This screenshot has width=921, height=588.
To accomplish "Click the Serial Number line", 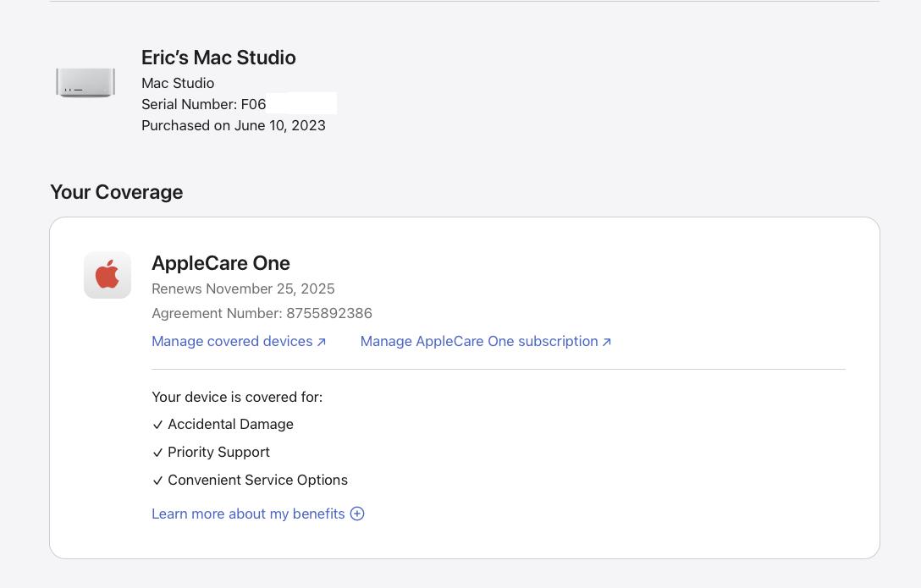I will pyautogui.click(x=204, y=104).
